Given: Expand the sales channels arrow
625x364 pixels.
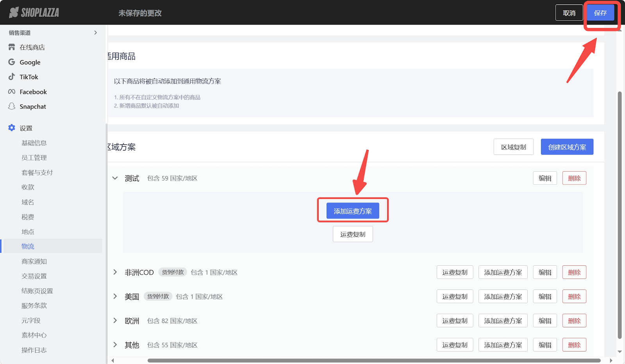Looking at the screenshot, I should [95, 33].
